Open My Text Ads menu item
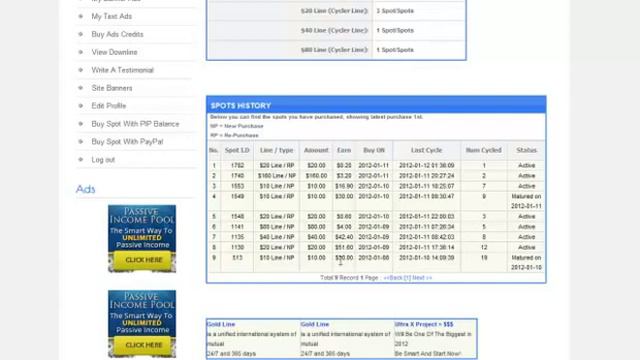640x360 pixels. [x=111, y=16]
